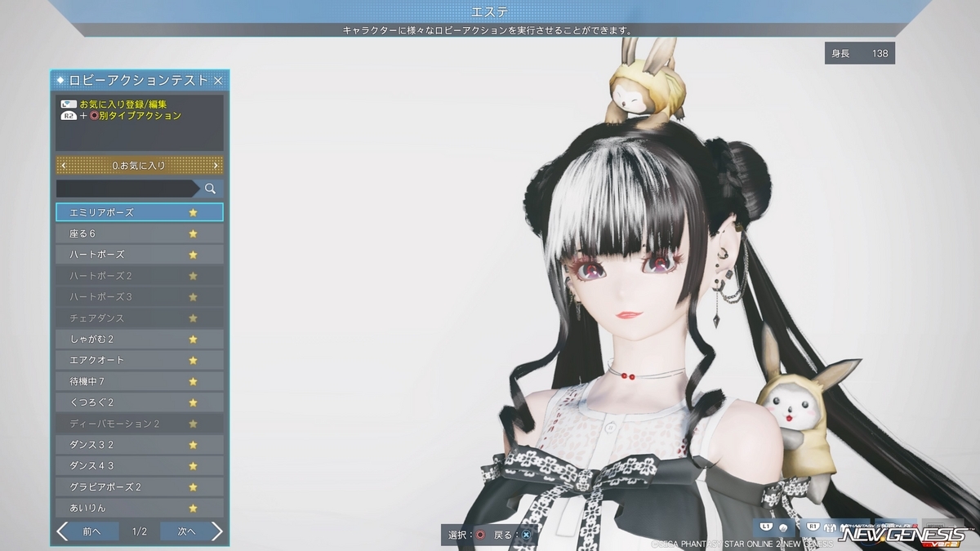Image resolution: width=980 pixels, height=551 pixels.
Task: Click the red circle 選択 icon
Action: click(x=480, y=535)
